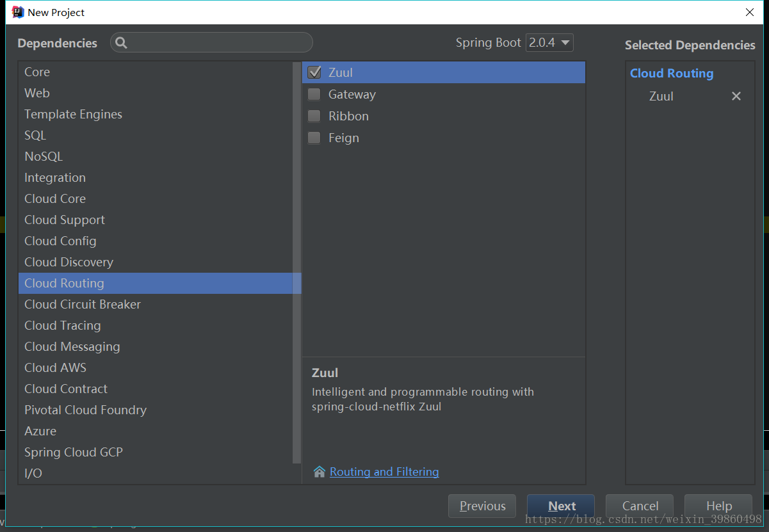Choose the SQL category

(x=156, y=135)
